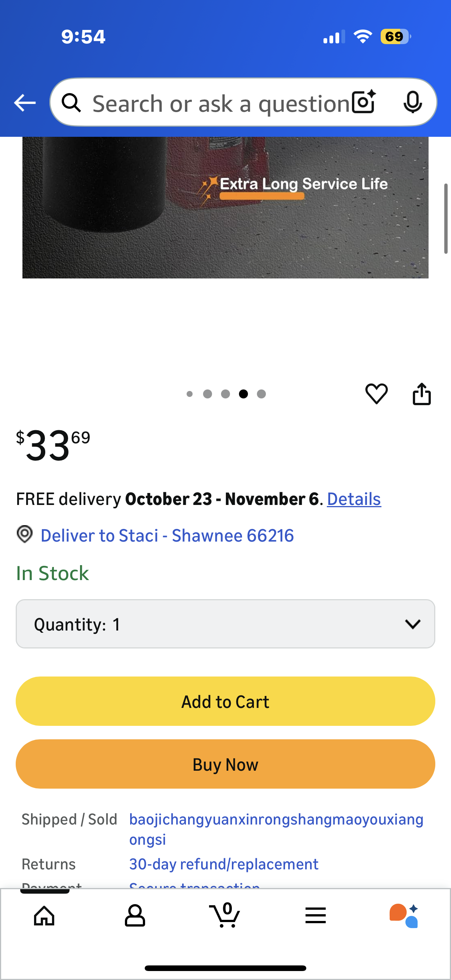The image size is (451, 980).
Task: Open the account profile tab
Action: pyautogui.click(x=135, y=915)
